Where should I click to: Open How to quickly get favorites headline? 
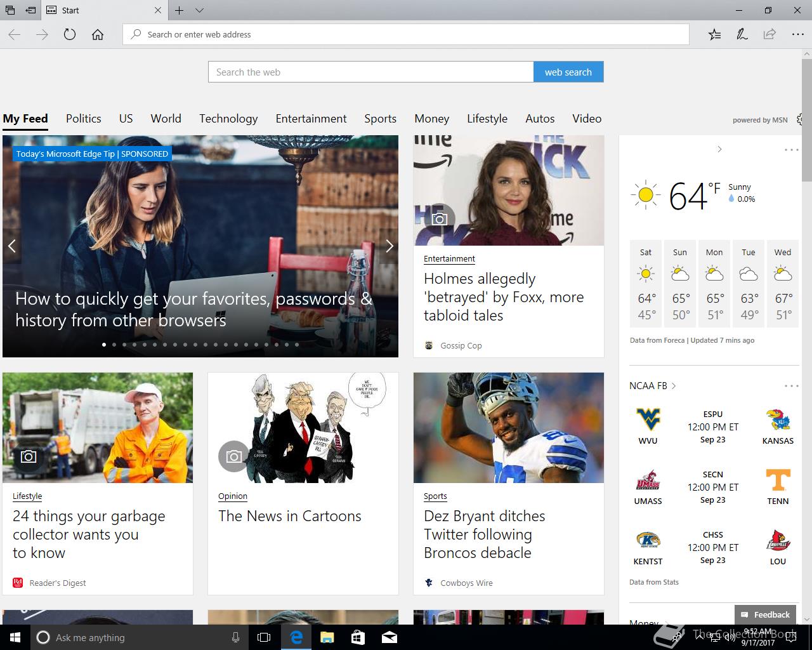(x=193, y=309)
